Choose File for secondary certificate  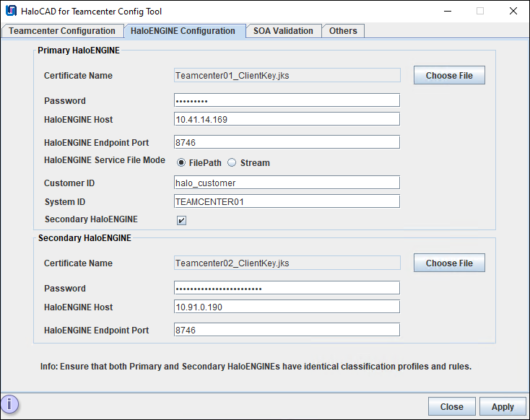pos(449,263)
